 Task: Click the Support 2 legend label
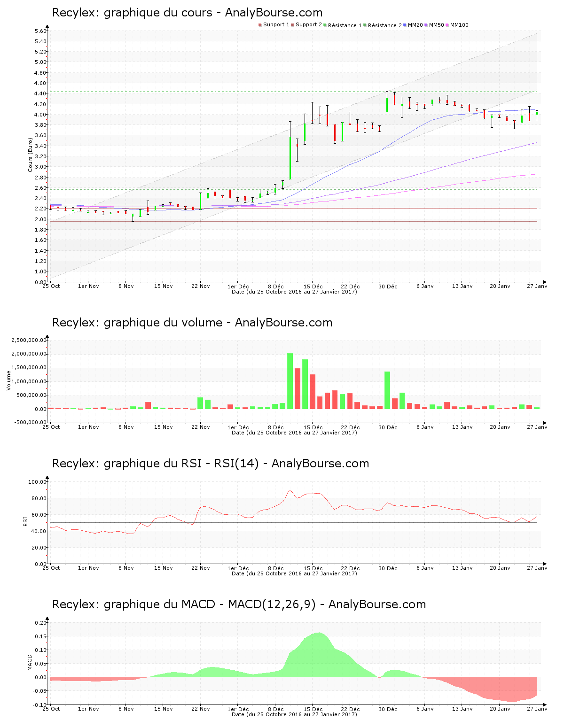click(309, 24)
